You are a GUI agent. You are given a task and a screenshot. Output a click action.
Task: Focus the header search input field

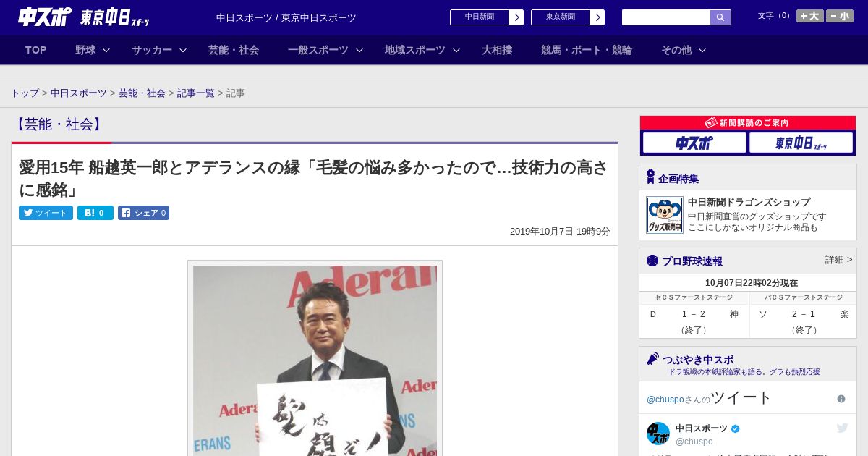point(666,17)
